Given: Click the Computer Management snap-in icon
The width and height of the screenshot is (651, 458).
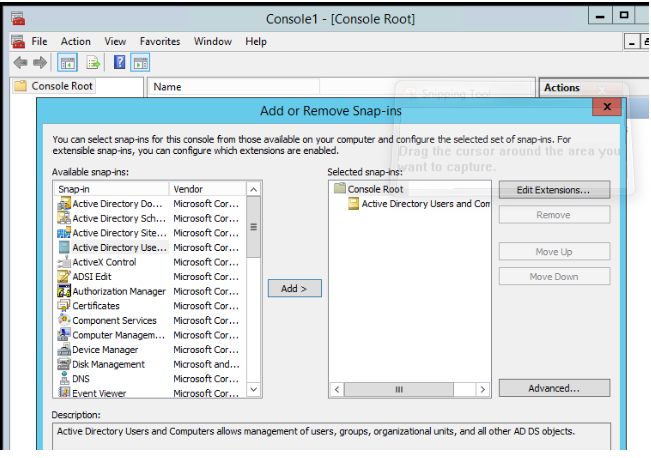Looking at the screenshot, I should pos(64,335).
